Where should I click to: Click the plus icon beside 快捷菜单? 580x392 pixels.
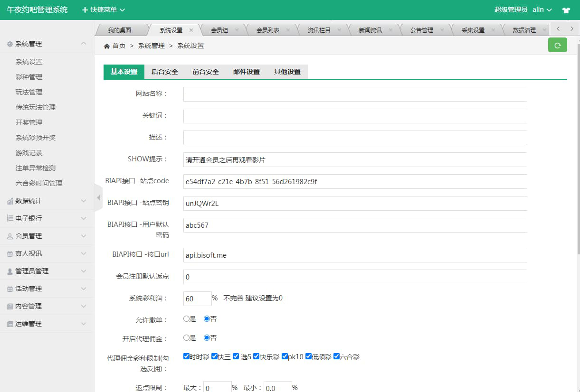[85, 10]
